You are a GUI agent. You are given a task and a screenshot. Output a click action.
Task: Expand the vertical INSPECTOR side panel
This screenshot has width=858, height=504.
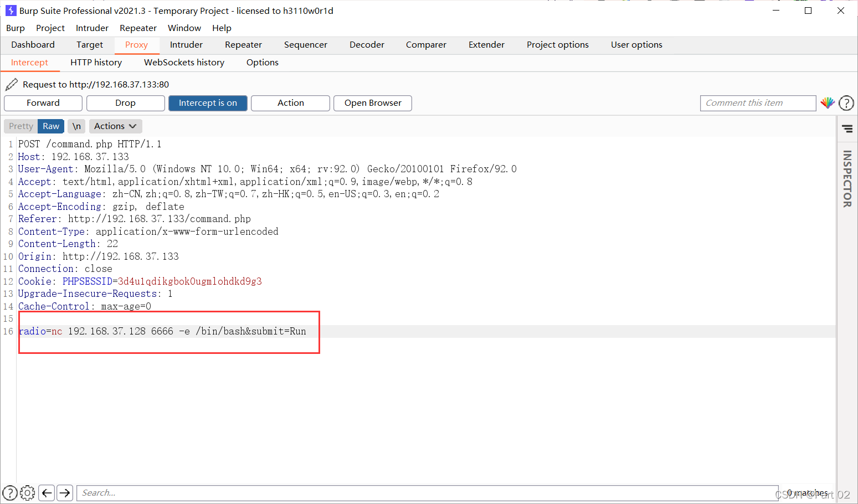(x=847, y=179)
